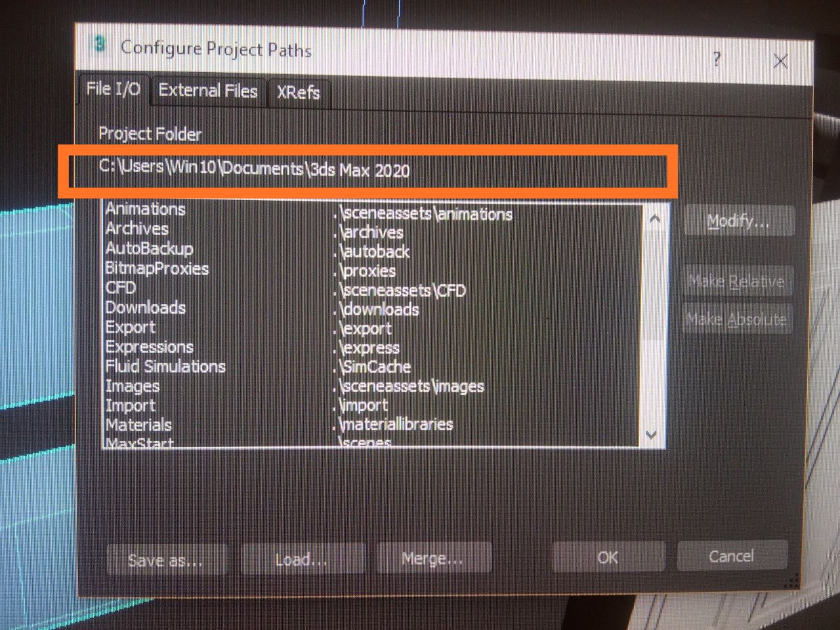
Task: Click the path list scroll down arrow
Action: [652, 434]
